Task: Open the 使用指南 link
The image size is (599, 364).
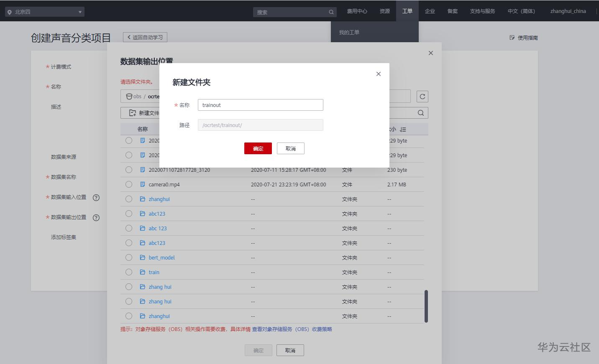Action: 524,38
